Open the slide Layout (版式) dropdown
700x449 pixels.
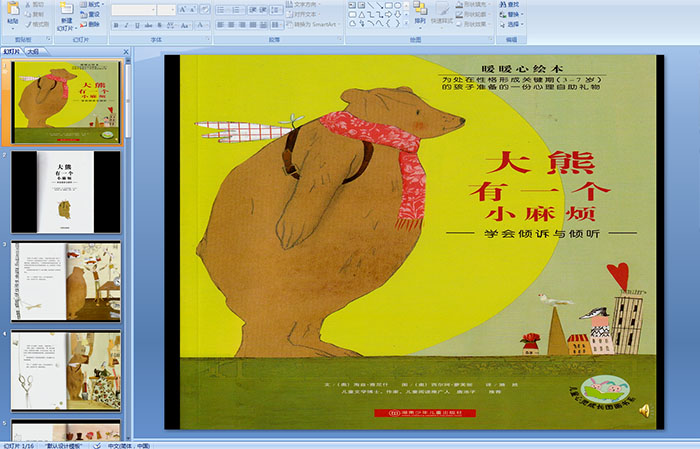click(x=92, y=4)
